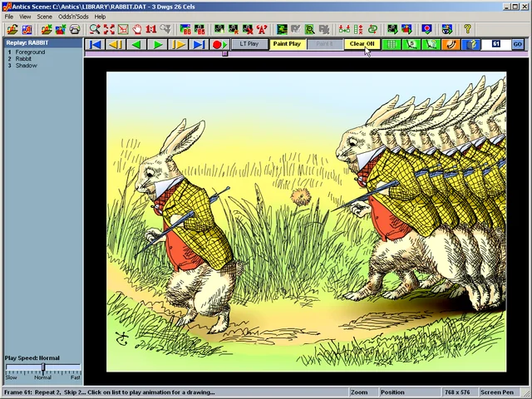The width and height of the screenshot is (532, 399).
Task: Click the green magnifier find icon
Action: click(309, 30)
